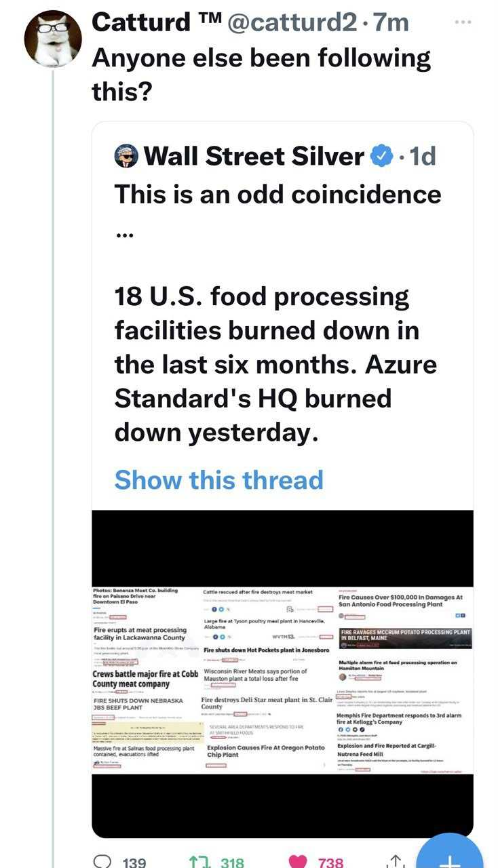Screen dimensions: 498x868
Task: Open the three-dot tweet options menu
Action: pyautogui.click(x=463, y=21)
